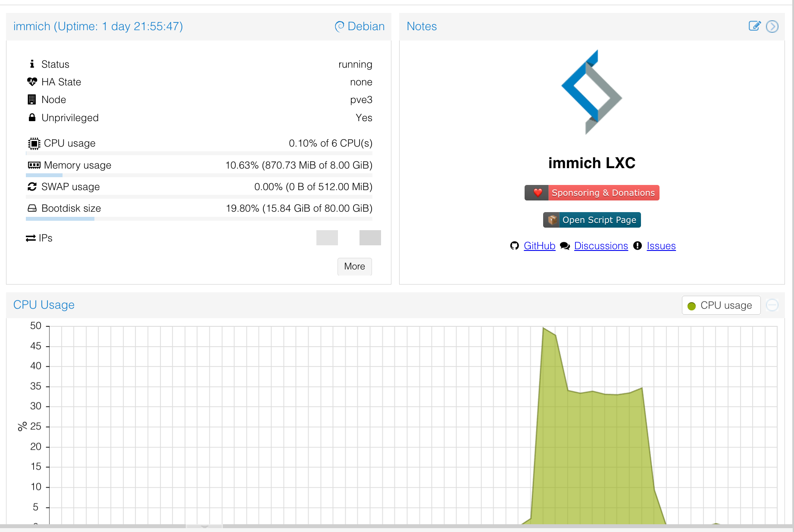Click the '19.80% (15.84 GiB of 80.00 GiB)' value
The height and width of the screenshot is (532, 794).
coord(299,208)
